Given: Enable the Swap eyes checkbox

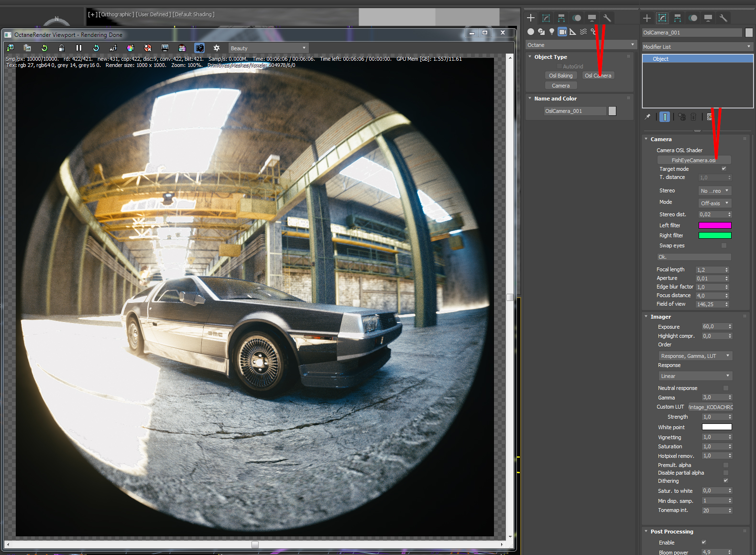Looking at the screenshot, I should pos(724,245).
